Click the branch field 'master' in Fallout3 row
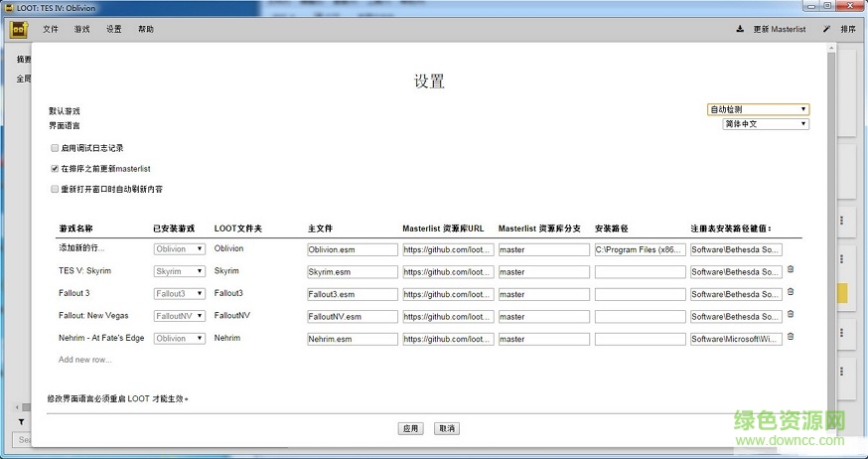868x459 pixels. point(544,294)
